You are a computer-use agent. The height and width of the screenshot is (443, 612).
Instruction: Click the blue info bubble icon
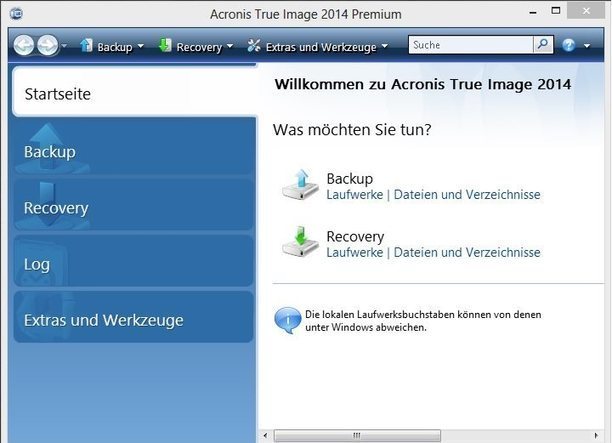pos(289,320)
